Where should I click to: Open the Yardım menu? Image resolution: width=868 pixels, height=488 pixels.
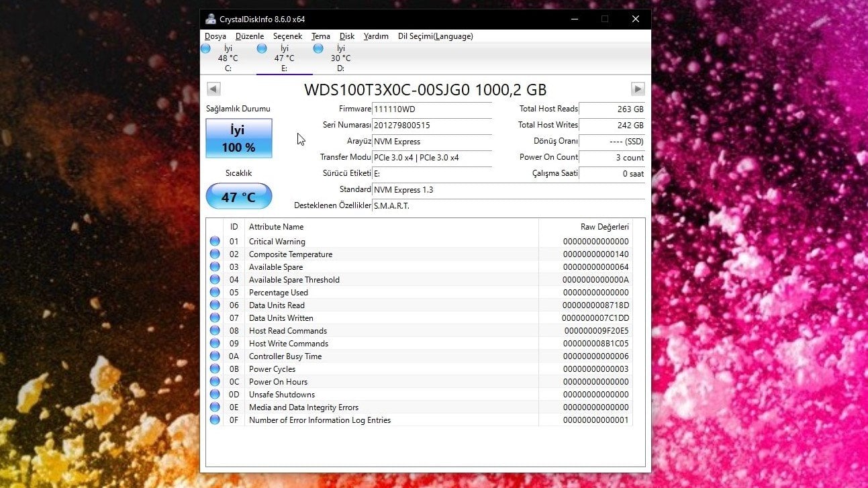click(x=376, y=36)
